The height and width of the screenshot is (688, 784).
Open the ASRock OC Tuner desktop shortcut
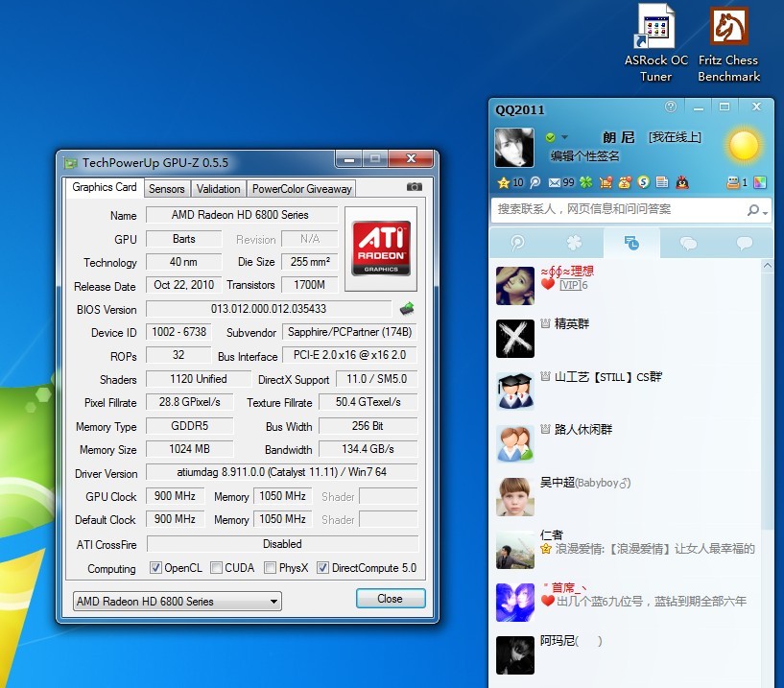point(656,44)
